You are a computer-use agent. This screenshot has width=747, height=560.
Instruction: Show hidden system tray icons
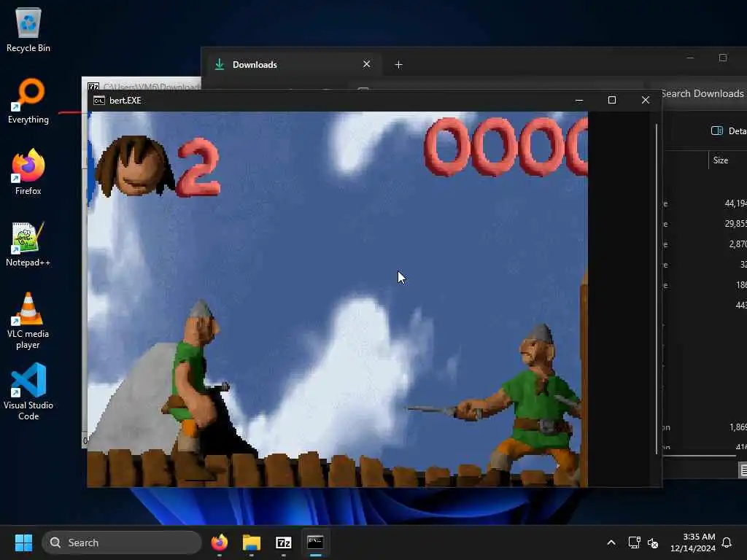(611, 542)
